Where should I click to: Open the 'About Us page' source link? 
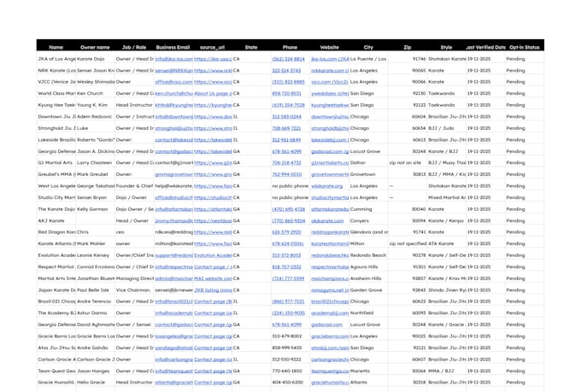[213, 93]
